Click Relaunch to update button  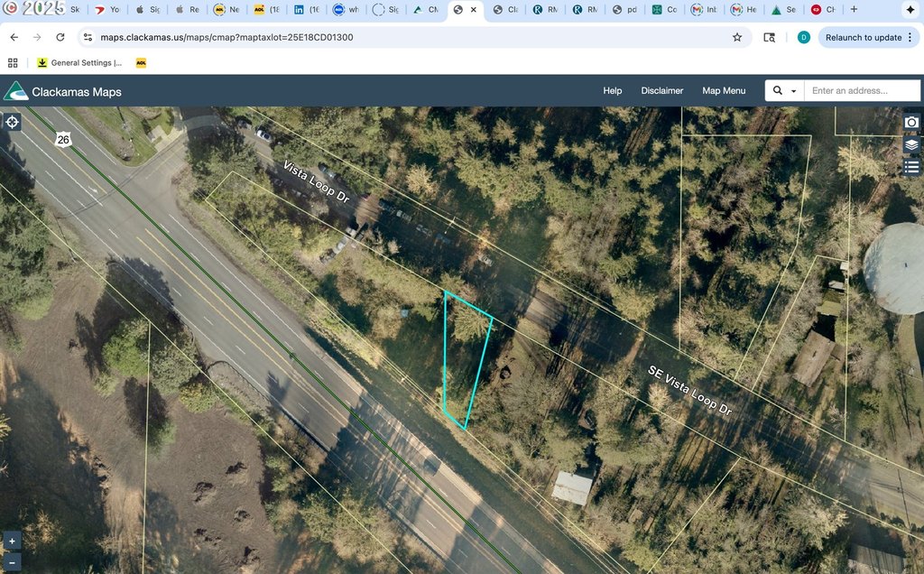863,37
